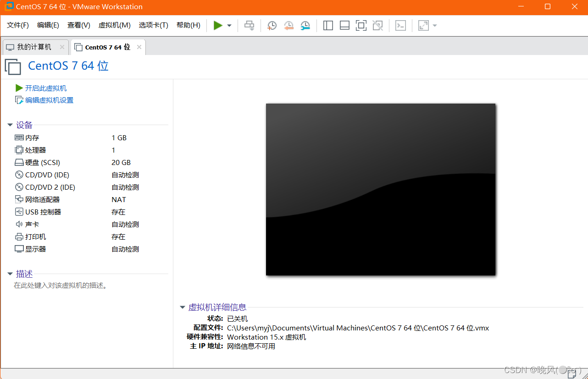Click the 声卡 speaker icon
The width and height of the screenshot is (588, 379).
pos(19,224)
